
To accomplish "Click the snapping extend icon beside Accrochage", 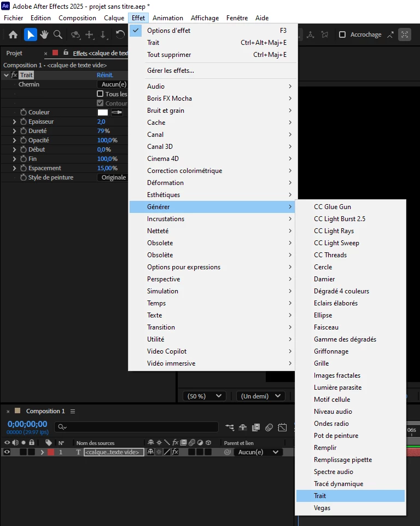I will pos(390,34).
